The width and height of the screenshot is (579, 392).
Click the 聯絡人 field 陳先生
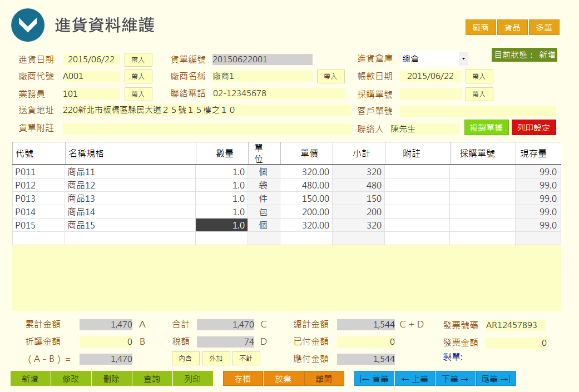coord(424,129)
